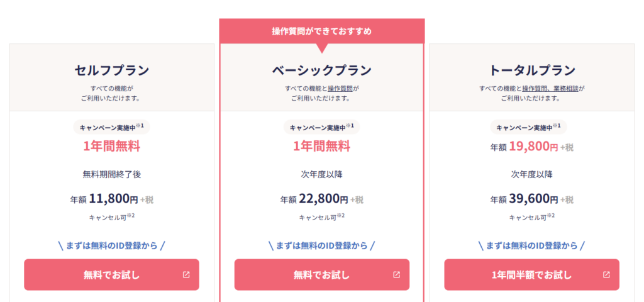Viewport: 644px width, 302px height.
Task: Click キャンセル可 footnote under 22,800円 price
Action: pos(321,218)
